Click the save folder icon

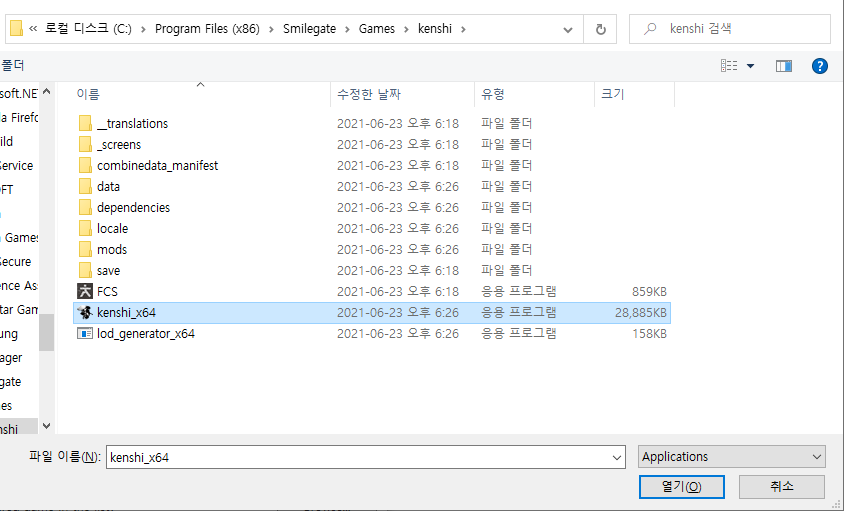85,270
